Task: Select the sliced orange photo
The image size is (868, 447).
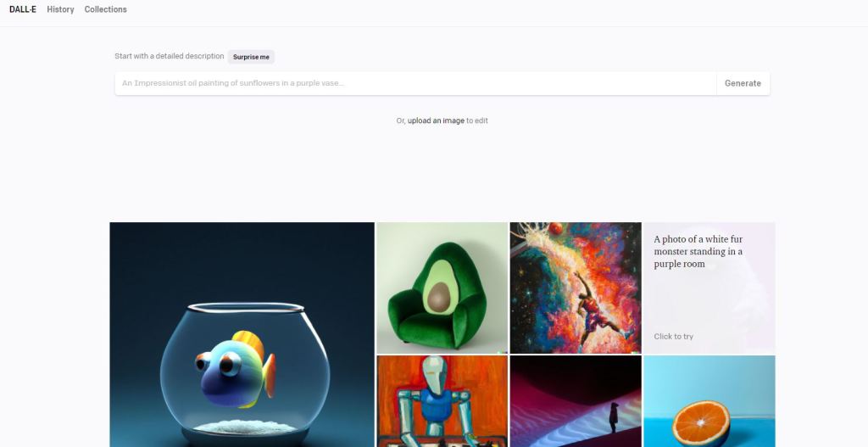Action: pos(709,401)
